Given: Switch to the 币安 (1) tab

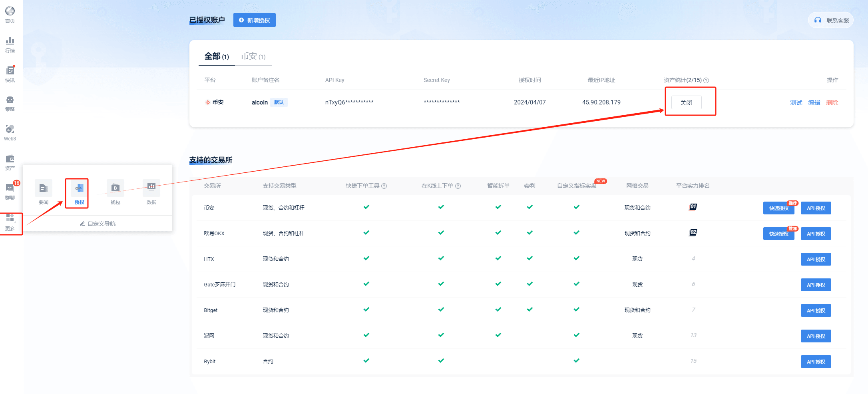Looking at the screenshot, I should coord(253,56).
